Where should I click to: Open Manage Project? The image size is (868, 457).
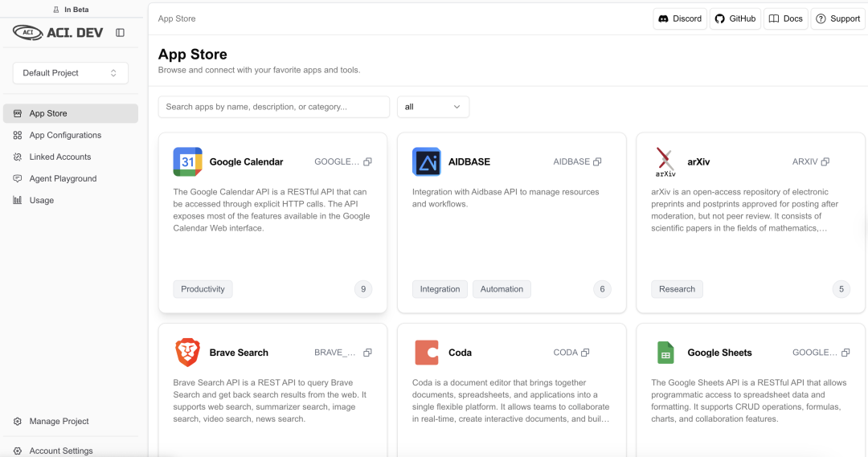(x=70, y=421)
